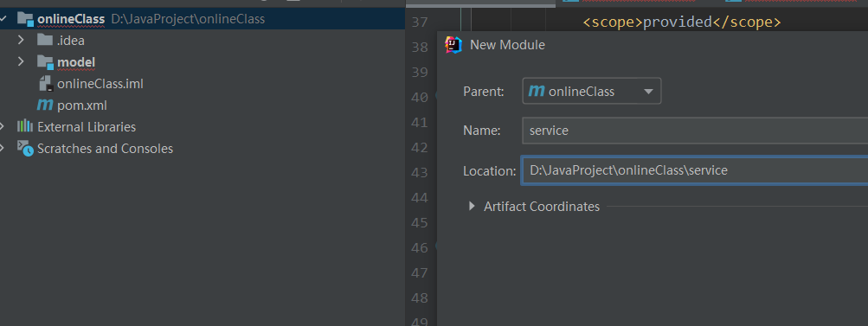This screenshot has height=326, width=868.
Task: Expand the Artifact Coordinates section
Action: [473, 207]
